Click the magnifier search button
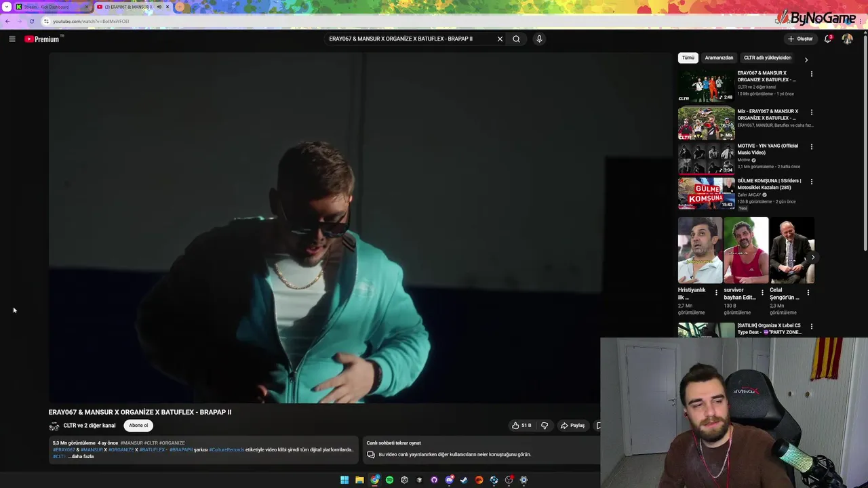This screenshot has width=868, height=488. click(516, 39)
